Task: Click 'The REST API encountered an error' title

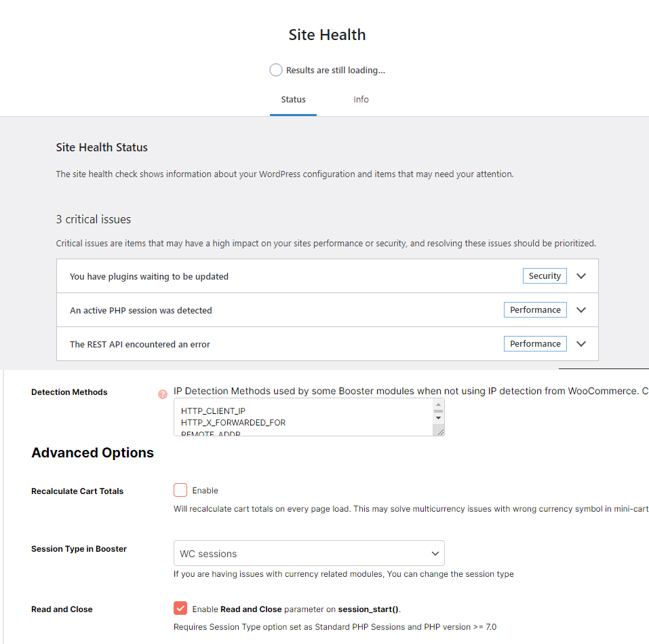Action: pyautogui.click(x=140, y=344)
